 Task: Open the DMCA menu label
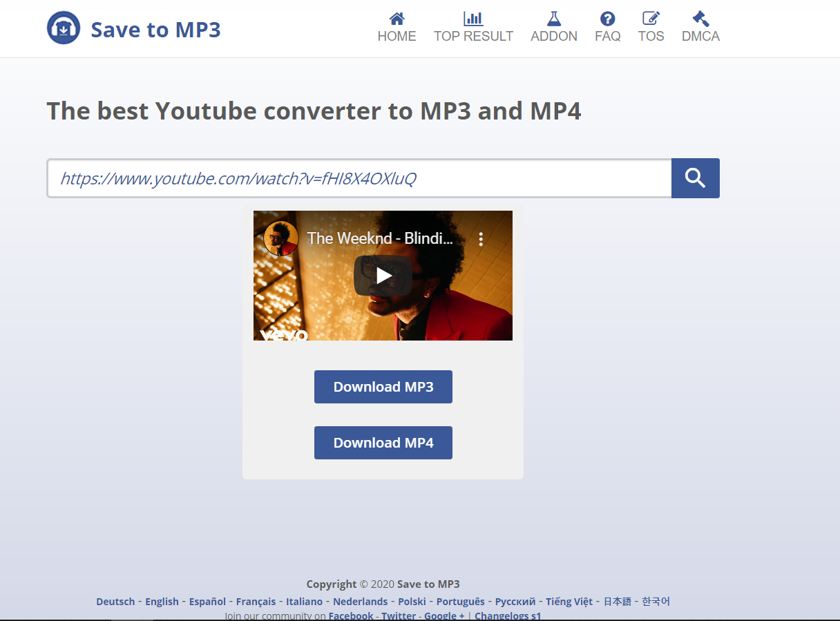(x=700, y=36)
